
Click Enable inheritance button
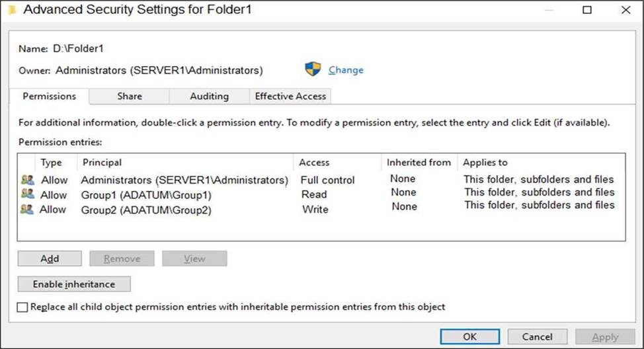(74, 284)
